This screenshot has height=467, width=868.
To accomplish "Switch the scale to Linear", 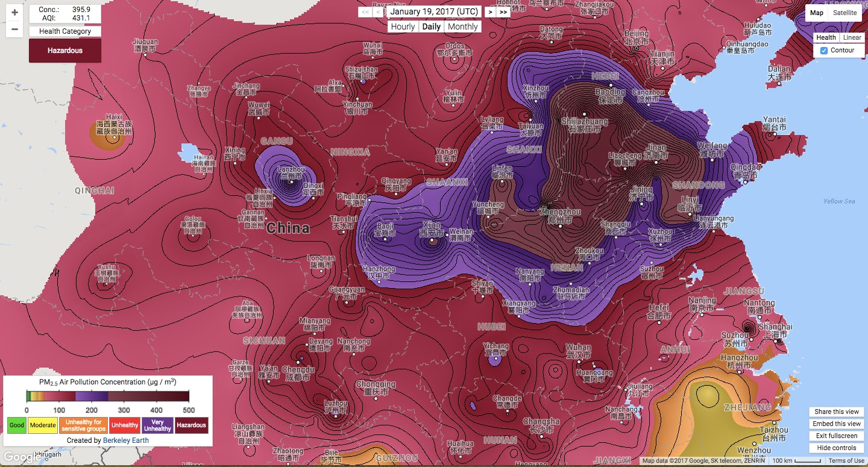I will coord(852,37).
